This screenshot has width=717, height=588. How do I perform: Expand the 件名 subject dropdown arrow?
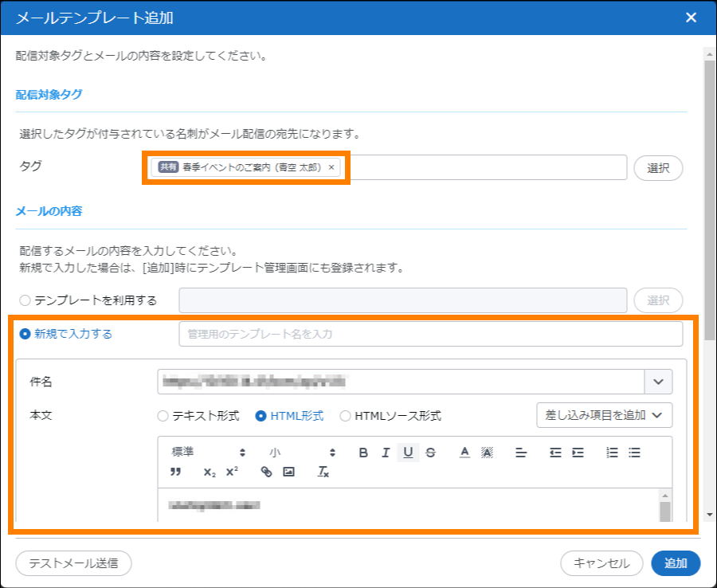click(658, 382)
